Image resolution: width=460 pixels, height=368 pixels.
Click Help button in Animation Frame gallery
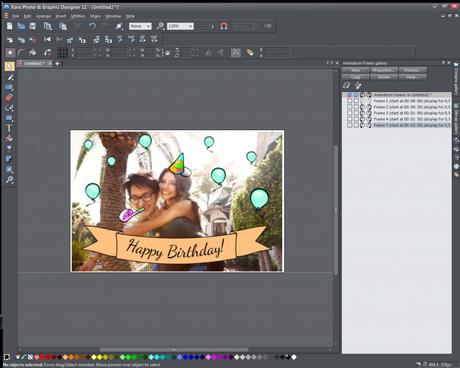(412, 77)
